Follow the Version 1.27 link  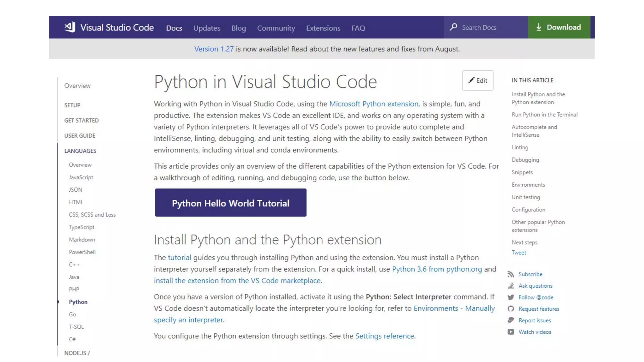pos(214,49)
